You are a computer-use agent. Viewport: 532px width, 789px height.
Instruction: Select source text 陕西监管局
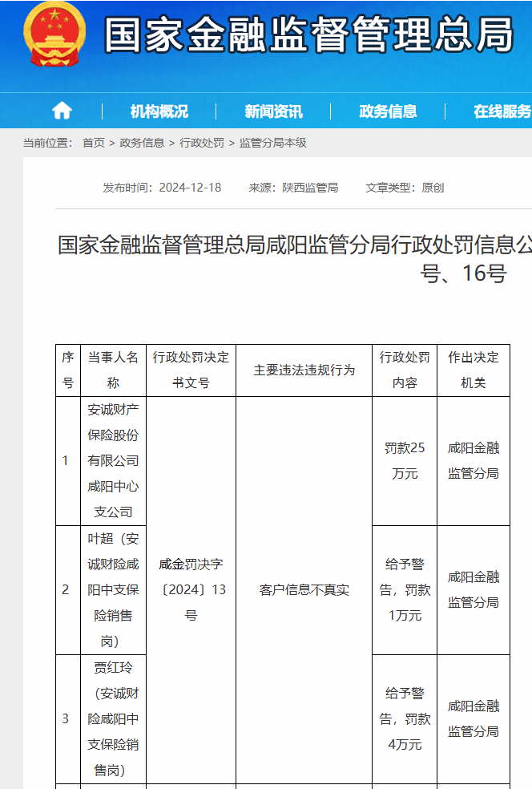[x=310, y=188]
